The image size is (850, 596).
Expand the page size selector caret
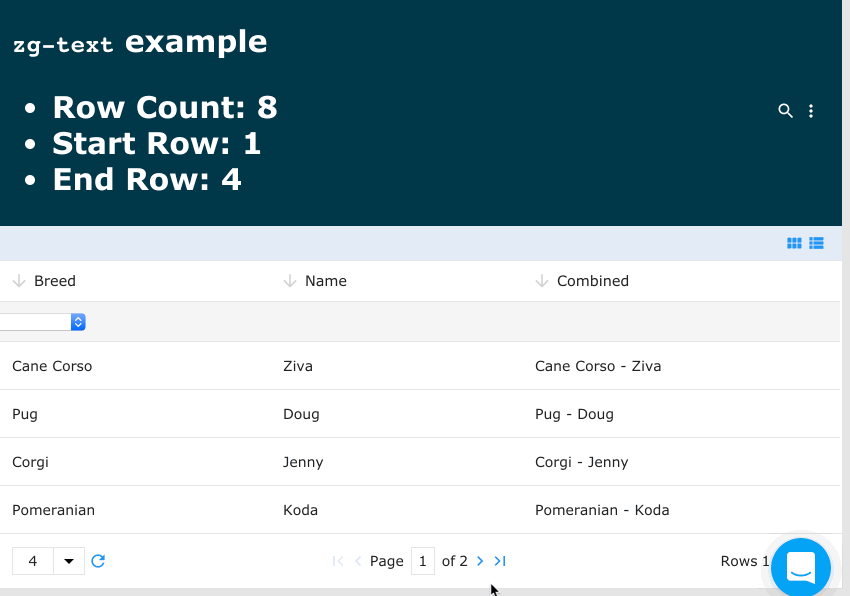point(68,561)
